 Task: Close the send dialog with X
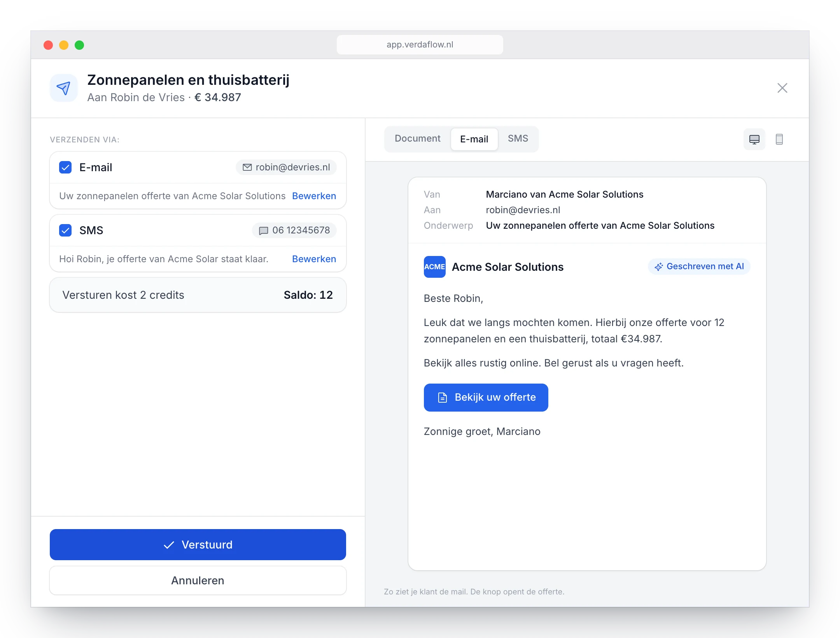[x=782, y=88]
